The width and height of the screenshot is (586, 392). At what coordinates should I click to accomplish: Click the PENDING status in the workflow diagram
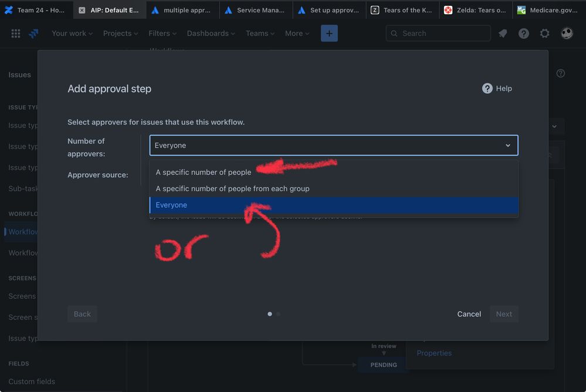pyautogui.click(x=384, y=364)
